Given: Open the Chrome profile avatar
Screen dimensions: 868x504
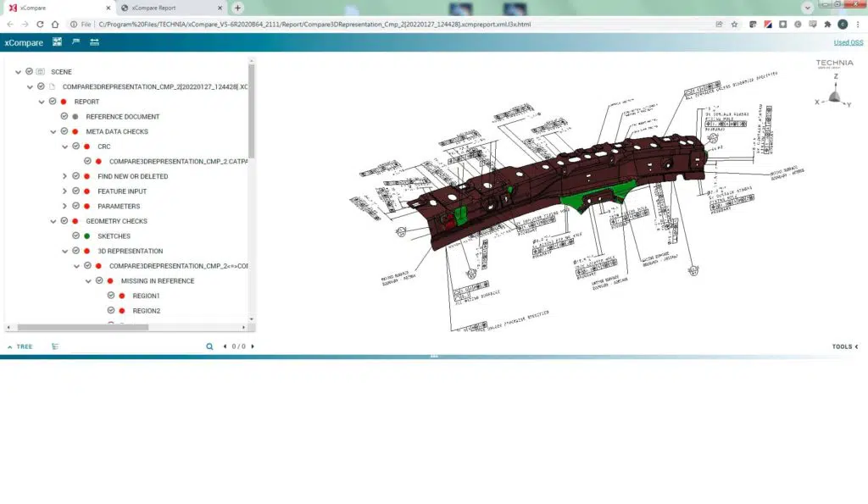Looking at the screenshot, I should pos(843,25).
